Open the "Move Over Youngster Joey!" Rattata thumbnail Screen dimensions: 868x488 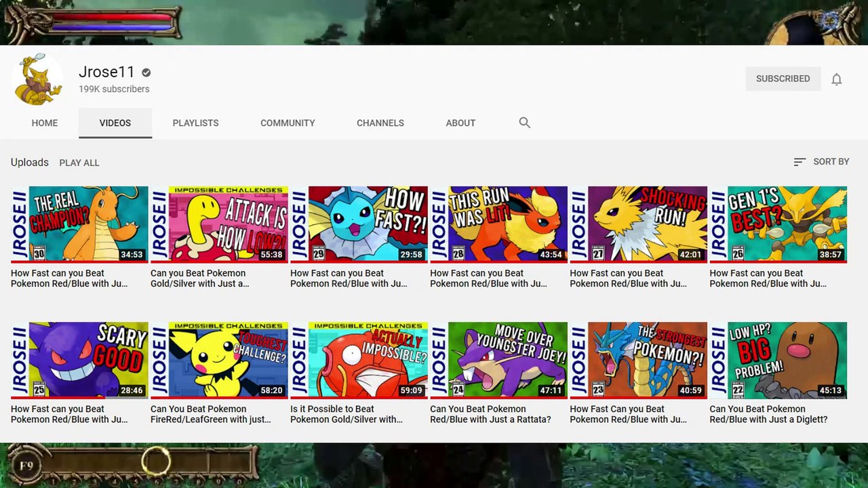pos(498,360)
